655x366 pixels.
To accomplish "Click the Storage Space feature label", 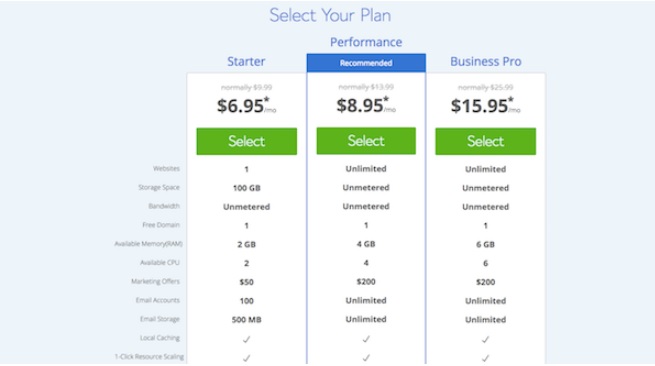I will (x=159, y=187).
